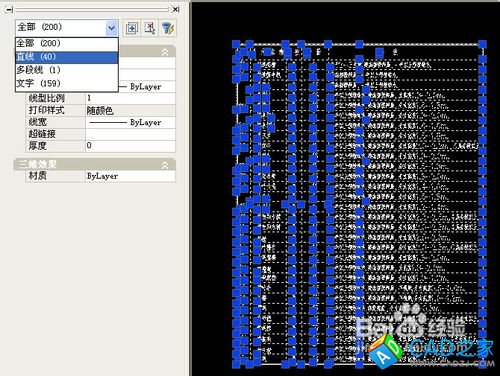Click the empty 超链接 value field
The width and height of the screenshot is (500, 376).
pos(130,134)
